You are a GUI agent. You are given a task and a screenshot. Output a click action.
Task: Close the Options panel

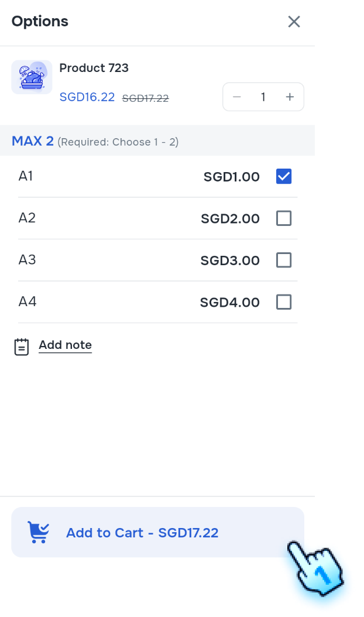294,22
